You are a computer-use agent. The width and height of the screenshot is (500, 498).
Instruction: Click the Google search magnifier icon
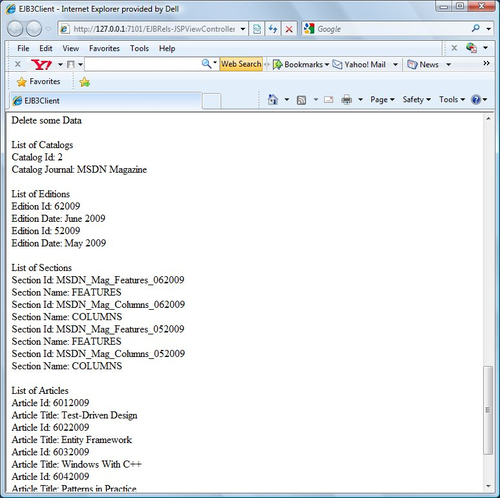476,29
